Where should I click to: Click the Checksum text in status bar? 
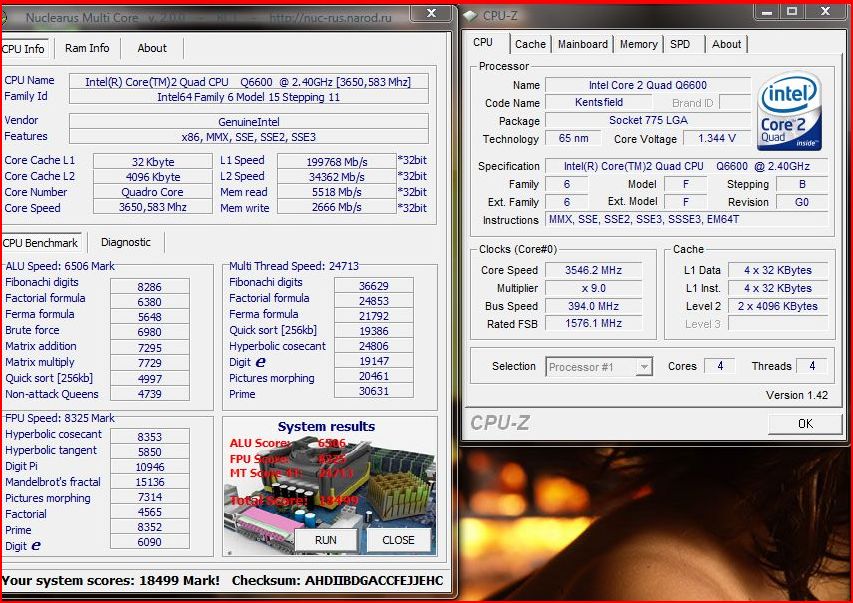[x=337, y=581]
